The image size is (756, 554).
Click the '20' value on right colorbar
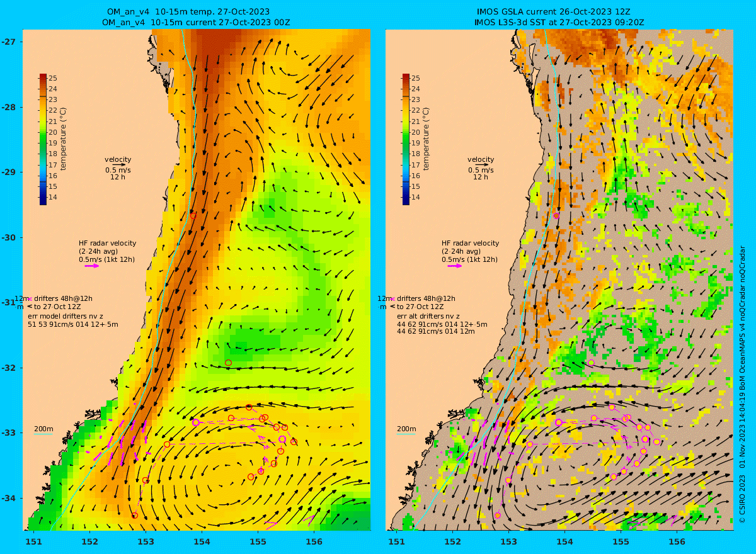pyautogui.click(x=416, y=132)
